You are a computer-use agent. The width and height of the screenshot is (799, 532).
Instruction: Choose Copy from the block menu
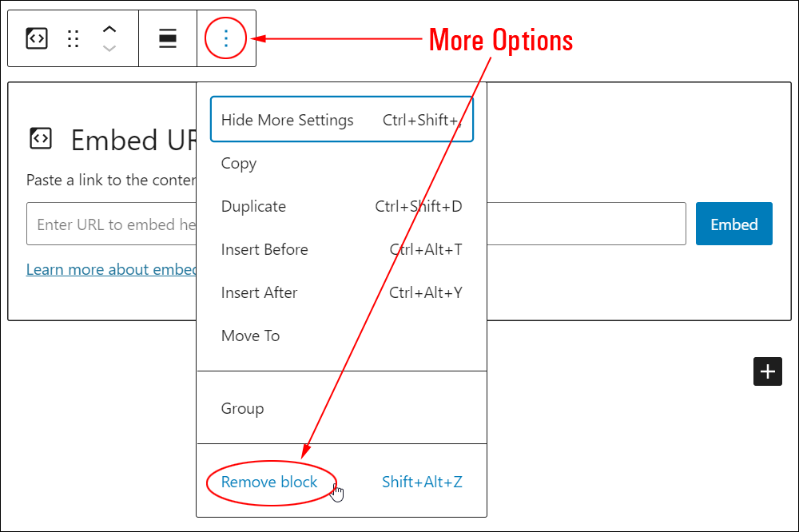[341, 164]
